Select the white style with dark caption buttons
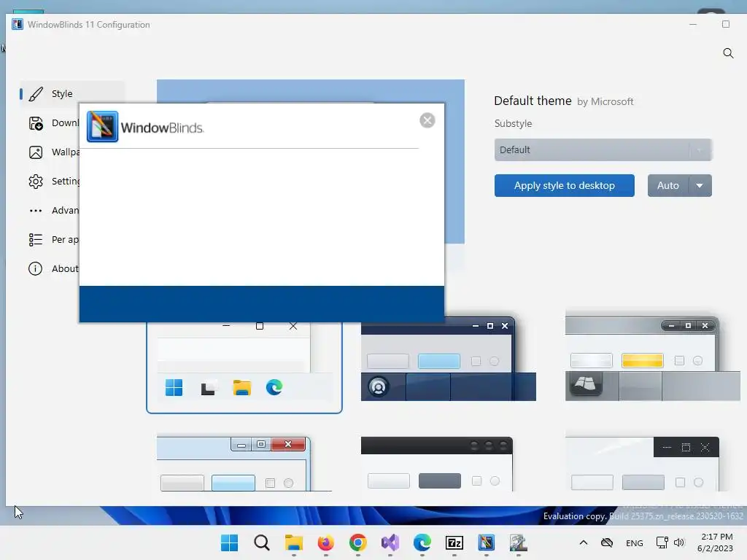The height and width of the screenshot is (560, 747). coord(642,464)
